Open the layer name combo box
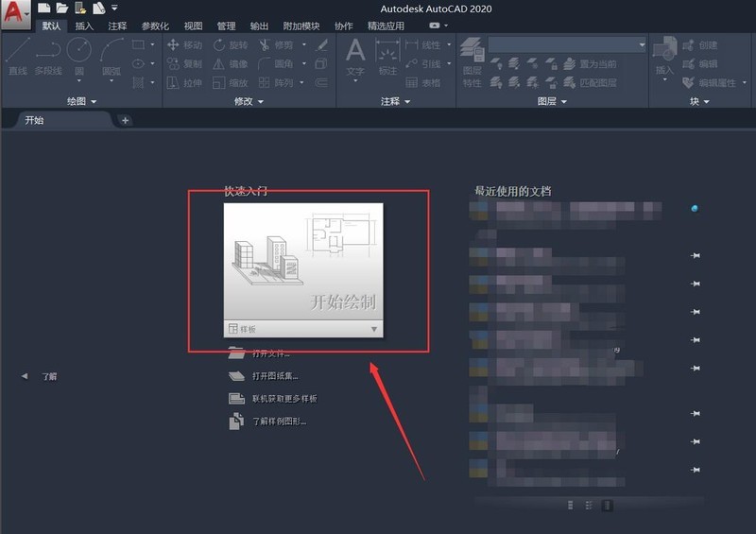Viewport: 756px width, 534px height. coord(567,44)
